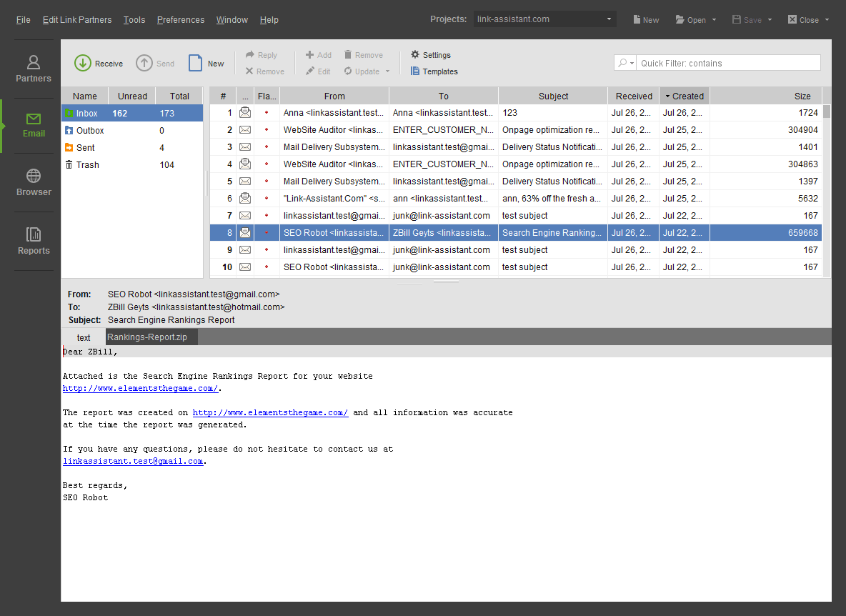Image resolution: width=846 pixels, height=616 pixels.
Task: Open the email Templates
Action: pos(415,71)
